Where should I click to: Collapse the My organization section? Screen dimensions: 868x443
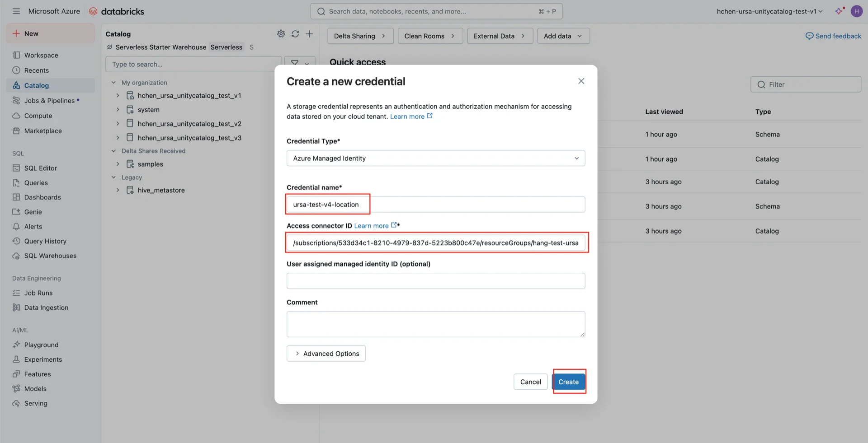(x=114, y=83)
